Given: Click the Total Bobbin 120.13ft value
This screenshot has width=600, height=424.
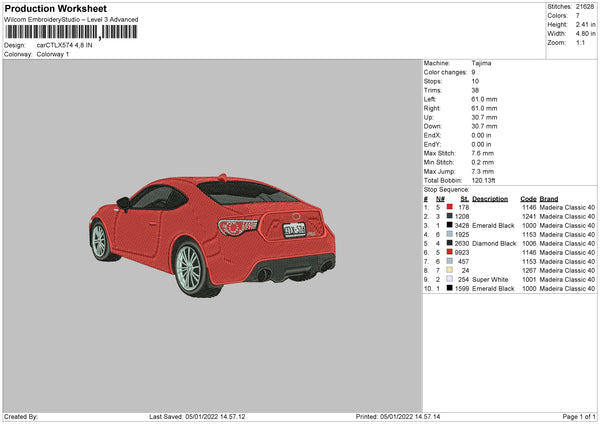Looking at the screenshot, I should (x=485, y=180).
